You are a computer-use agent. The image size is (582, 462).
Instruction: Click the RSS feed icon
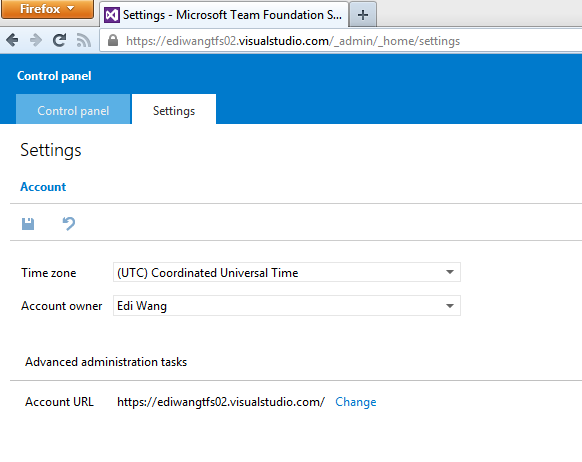point(84,40)
